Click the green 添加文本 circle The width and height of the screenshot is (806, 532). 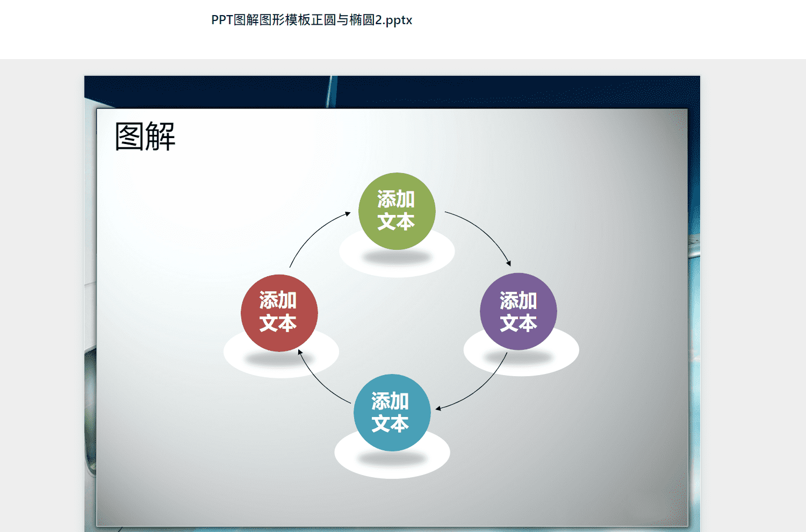[x=397, y=211]
